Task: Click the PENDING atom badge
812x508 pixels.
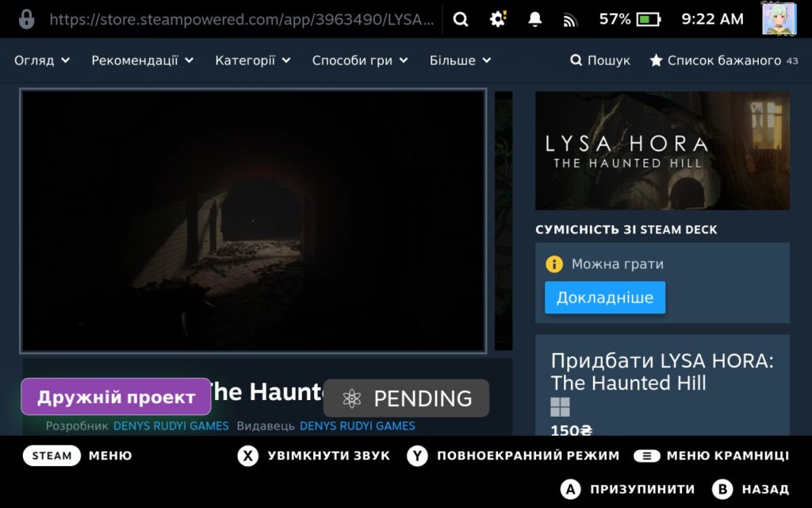Action: (x=406, y=398)
